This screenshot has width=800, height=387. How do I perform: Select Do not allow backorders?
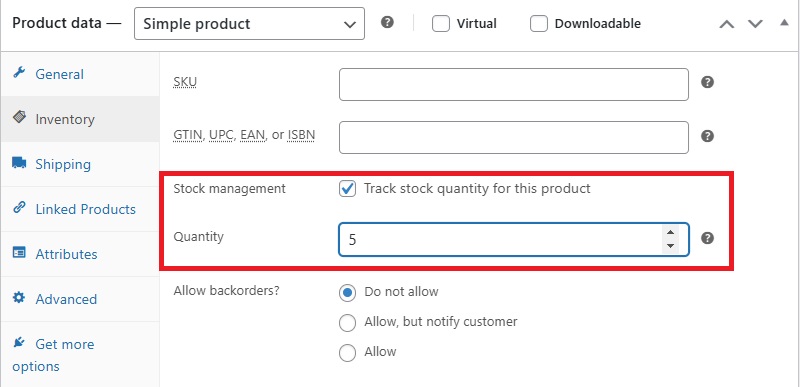point(347,293)
